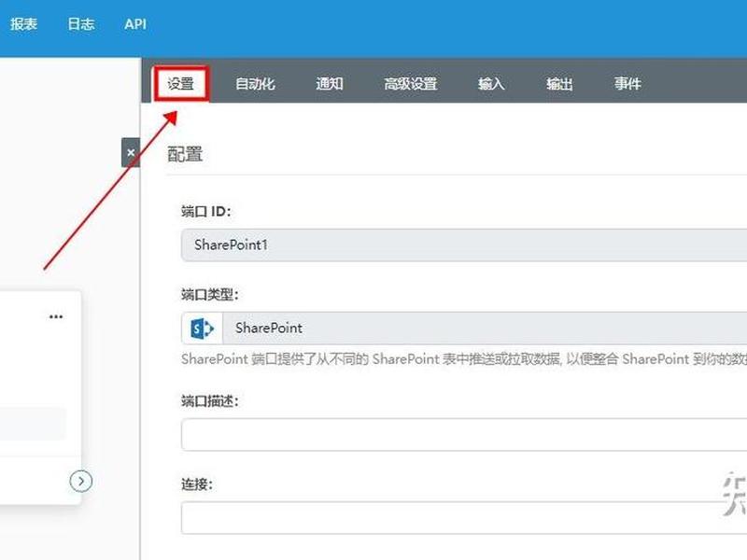The width and height of the screenshot is (747, 560).
Task: Click the 端口 ID: label
Action: click(205, 212)
